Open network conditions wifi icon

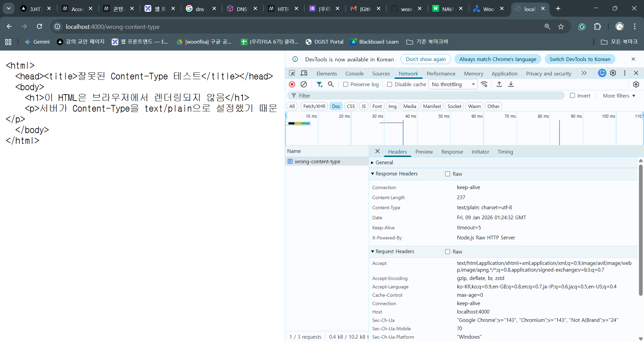point(484,84)
